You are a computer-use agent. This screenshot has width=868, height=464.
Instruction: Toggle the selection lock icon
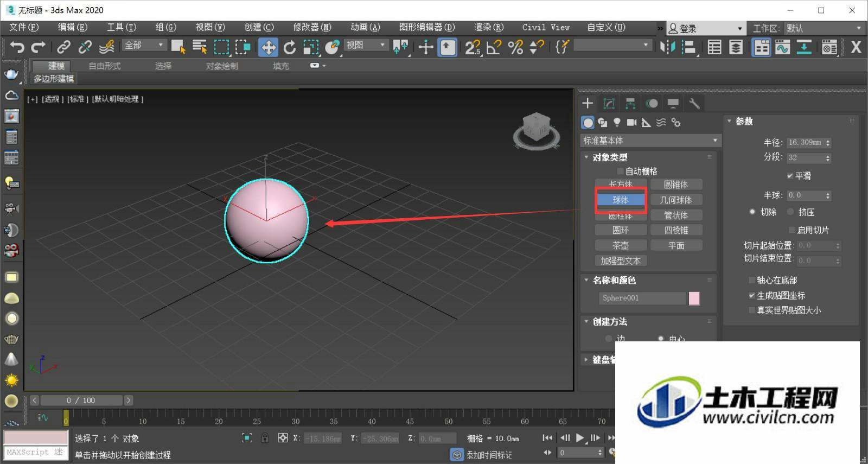(265, 438)
